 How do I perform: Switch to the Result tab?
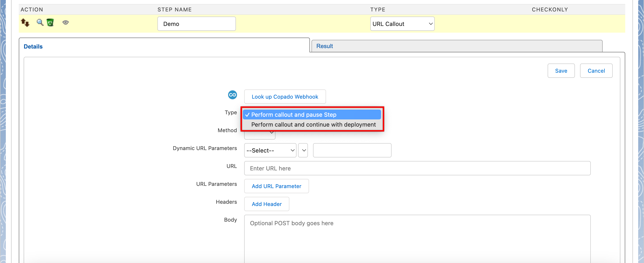pos(324,46)
